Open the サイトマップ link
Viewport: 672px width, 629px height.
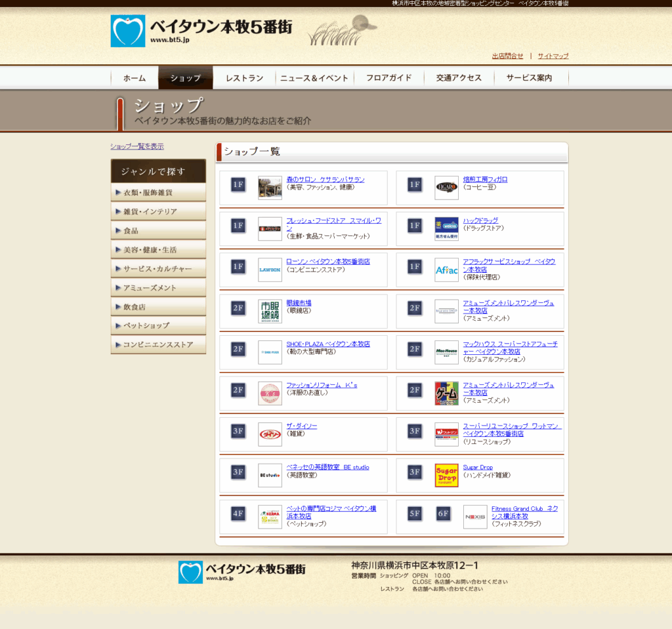point(553,56)
